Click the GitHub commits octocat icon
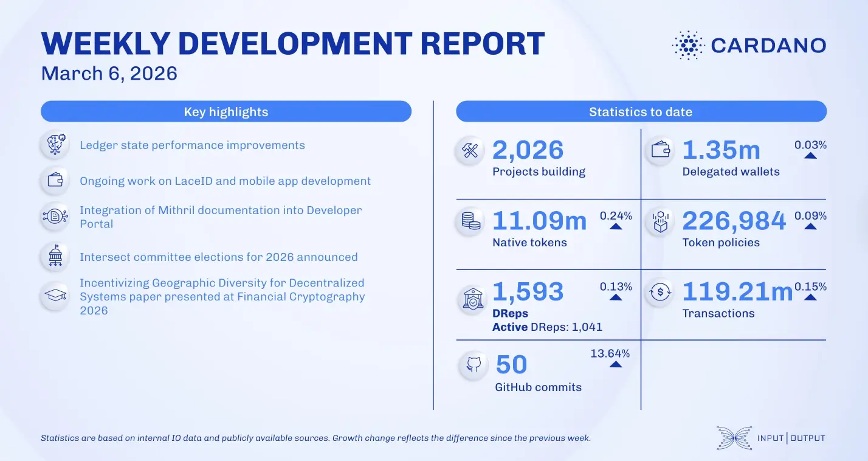This screenshot has width=868, height=461. pyautogui.click(x=473, y=364)
